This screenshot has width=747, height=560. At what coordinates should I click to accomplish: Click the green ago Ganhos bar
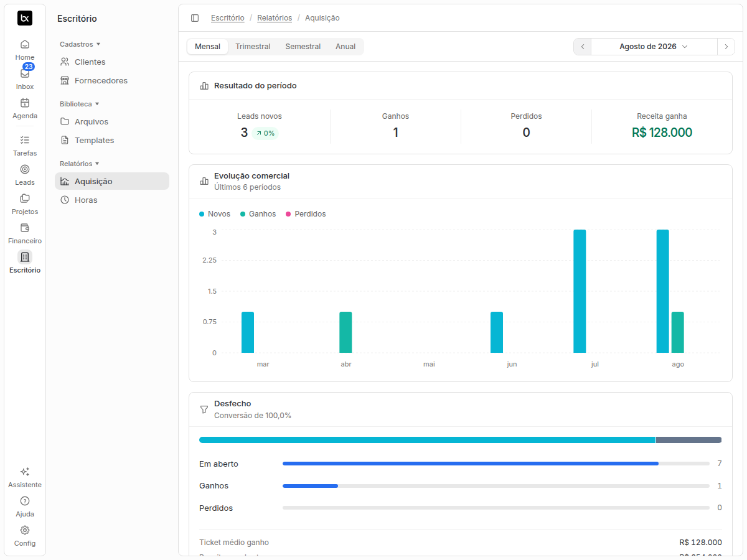(678, 332)
